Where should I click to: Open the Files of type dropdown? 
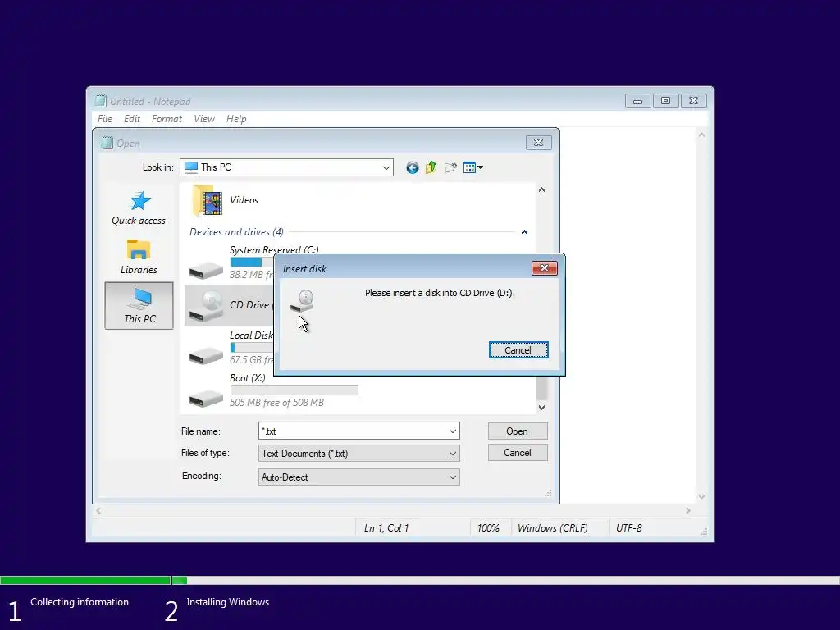point(359,454)
